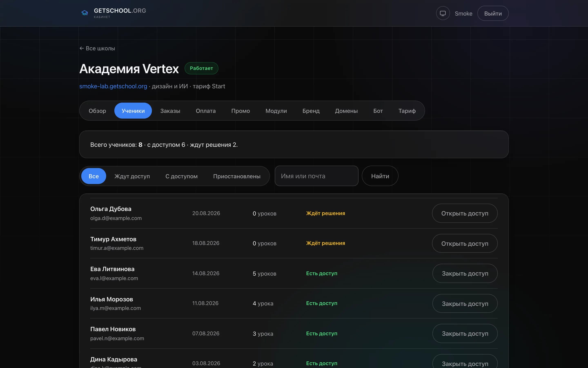Open access for Ольга Дубова
The height and width of the screenshot is (368, 588).
[x=464, y=213]
